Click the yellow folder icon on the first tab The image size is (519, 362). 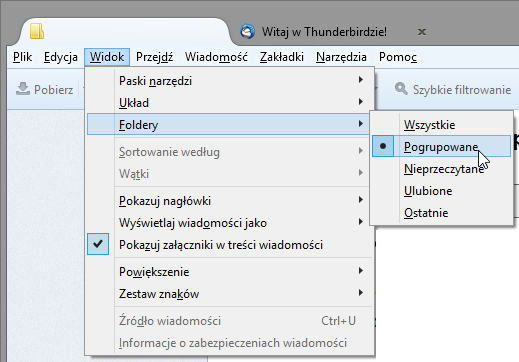pyautogui.click(x=37, y=31)
